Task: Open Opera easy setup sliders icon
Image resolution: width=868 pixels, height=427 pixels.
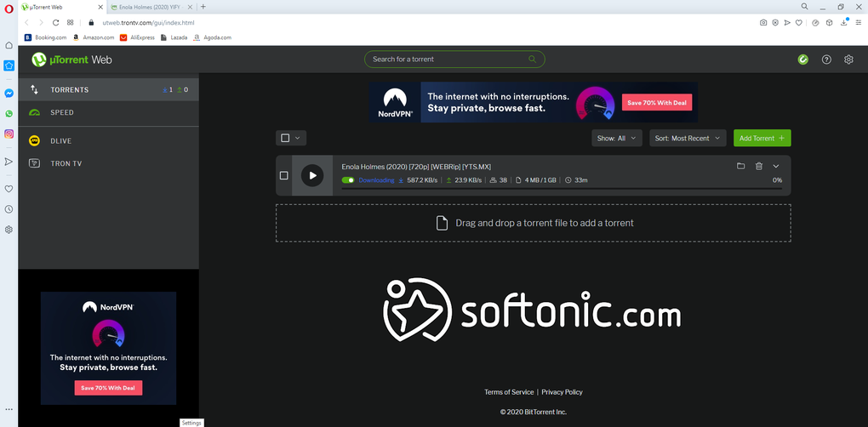Action: click(x=858, y=23)
